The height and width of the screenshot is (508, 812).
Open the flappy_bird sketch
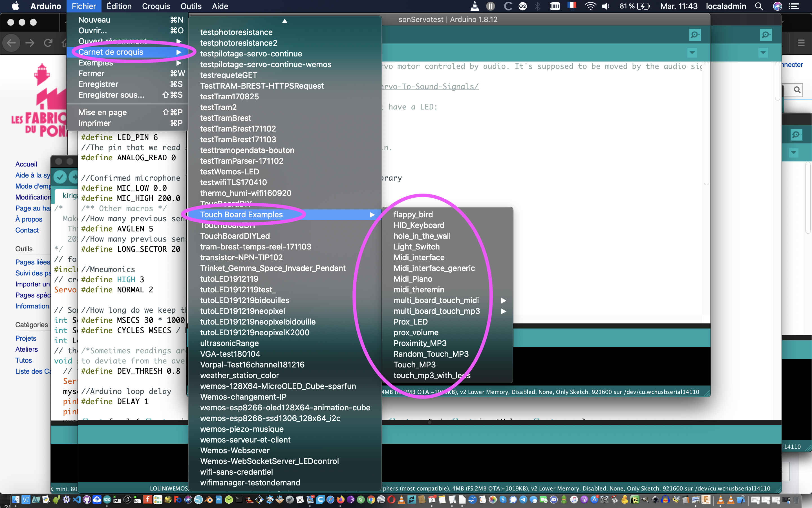pos(447,214)
